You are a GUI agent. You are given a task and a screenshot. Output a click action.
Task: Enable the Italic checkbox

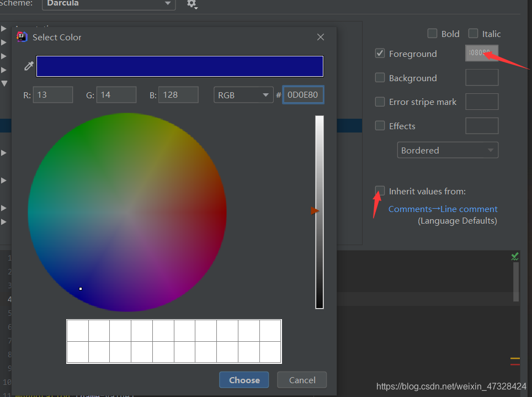point(473,33)
